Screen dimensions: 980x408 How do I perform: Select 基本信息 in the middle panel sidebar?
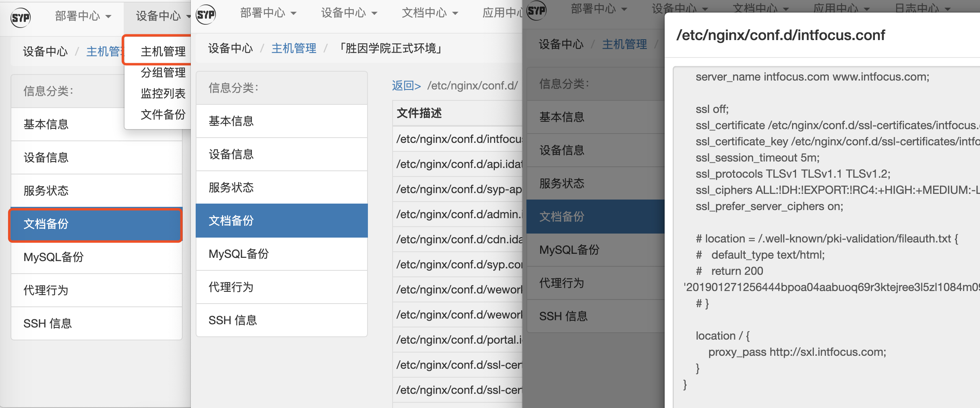[282, 121]
